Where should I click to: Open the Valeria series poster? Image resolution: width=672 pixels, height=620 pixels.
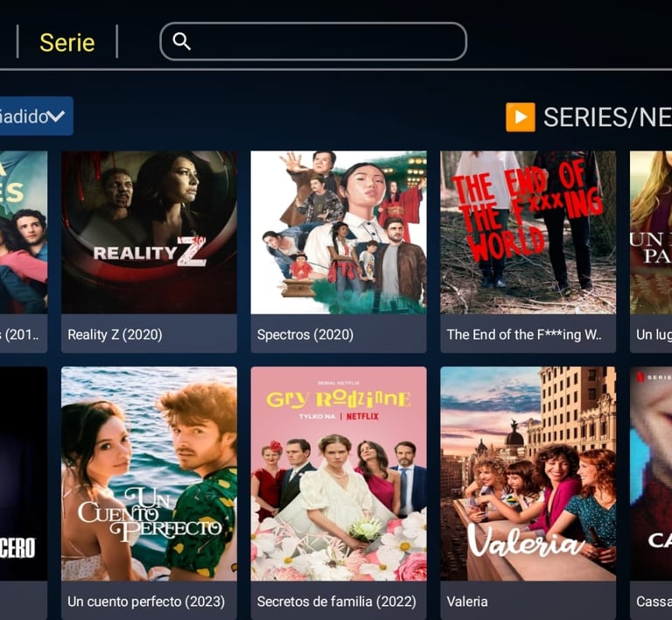point(528,474)
